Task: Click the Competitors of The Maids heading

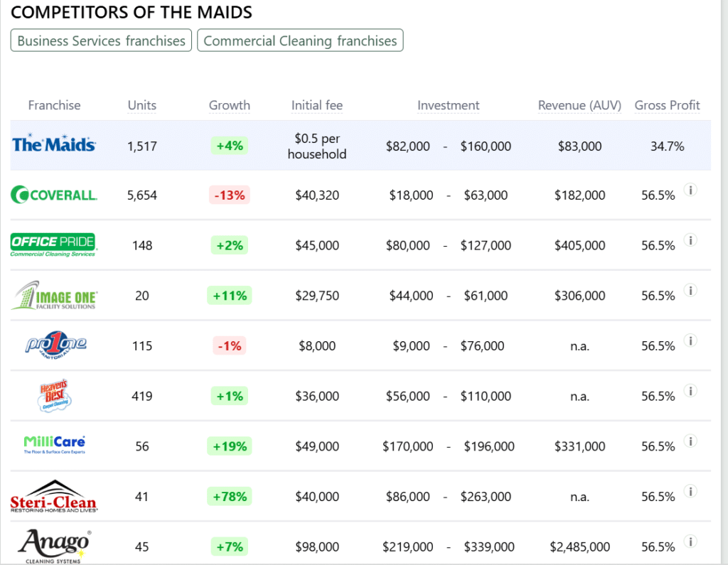Action: coord(132,12)
